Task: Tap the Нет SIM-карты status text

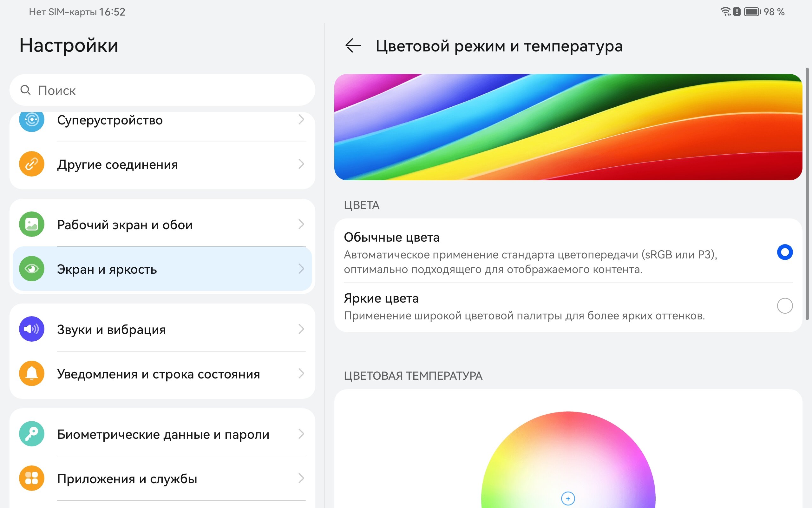Action: coord(63,12)
